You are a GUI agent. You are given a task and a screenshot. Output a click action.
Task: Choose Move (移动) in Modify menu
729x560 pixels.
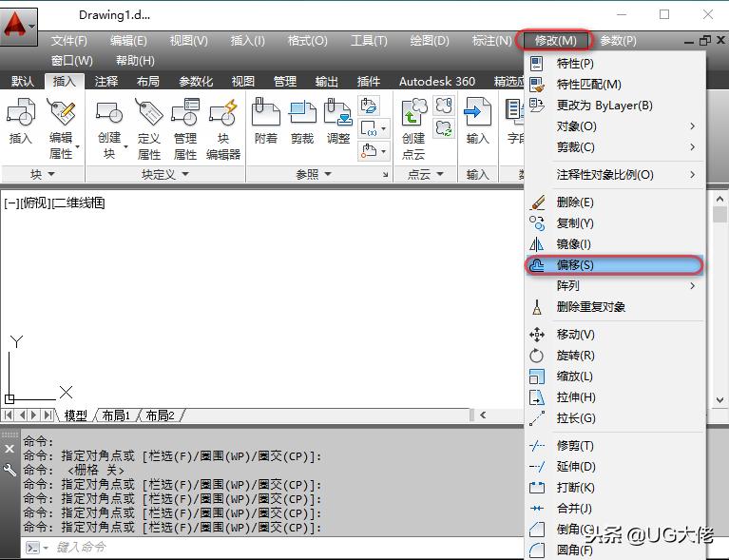click(615, 335)
